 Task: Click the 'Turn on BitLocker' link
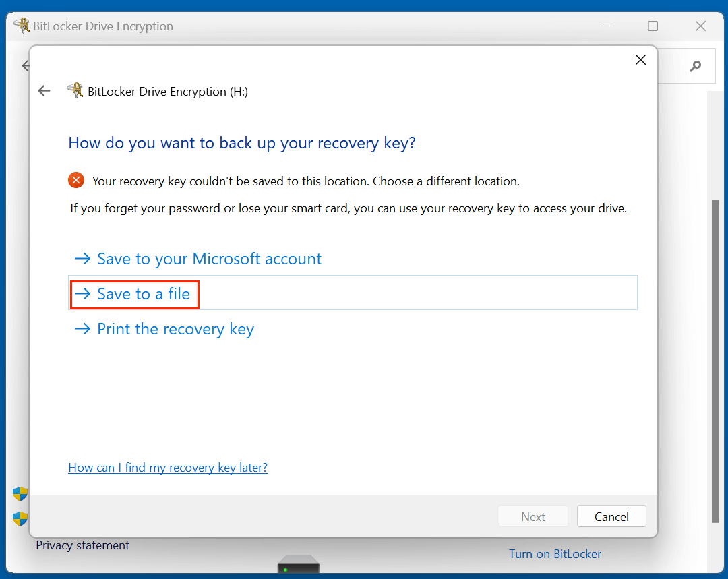pos(555,553)
